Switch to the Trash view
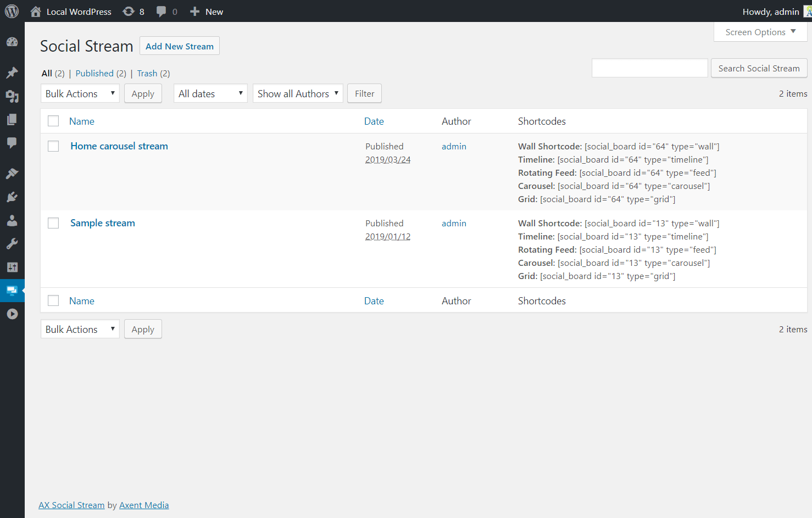The height and width of the screenshot is (518, 812). point(147,74)
